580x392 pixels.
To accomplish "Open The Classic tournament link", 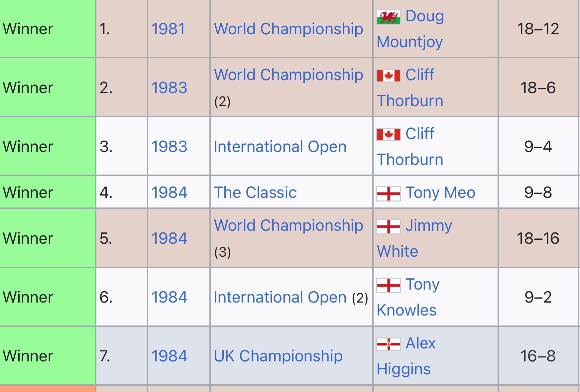I will [x=255, y=192].
